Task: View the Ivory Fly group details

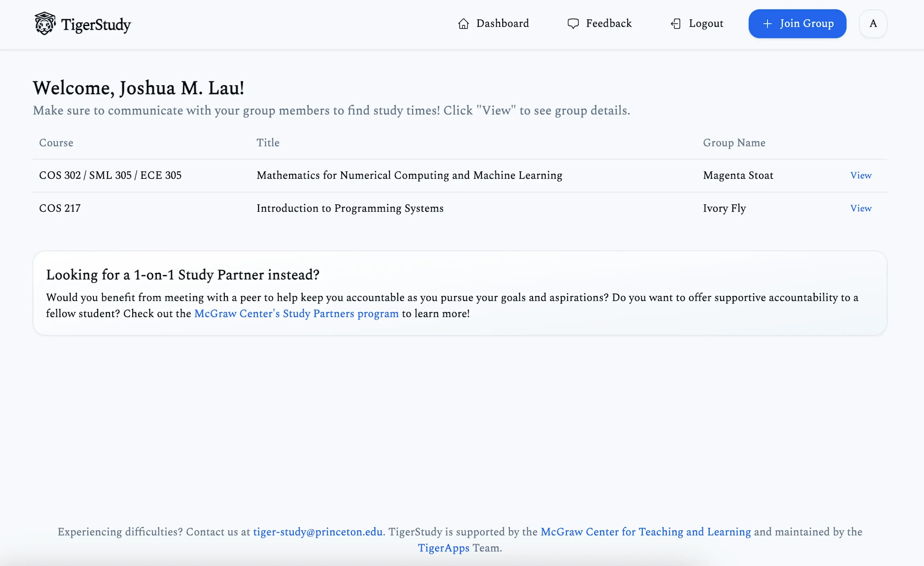Action: click(861, 208)
